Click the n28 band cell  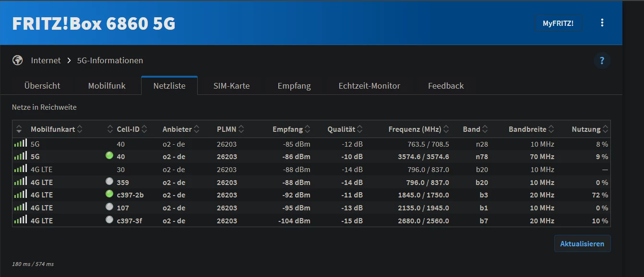[x=482, y=144]
